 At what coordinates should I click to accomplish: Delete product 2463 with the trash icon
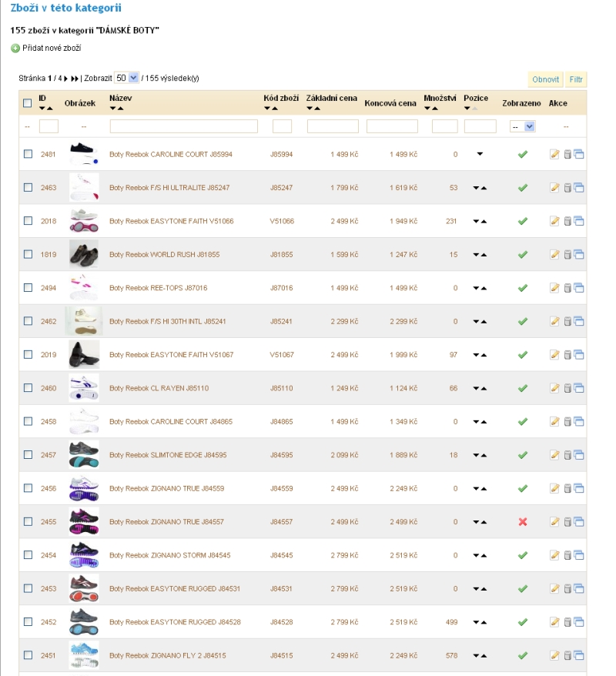pyautogui.click(x=567, y=188)
